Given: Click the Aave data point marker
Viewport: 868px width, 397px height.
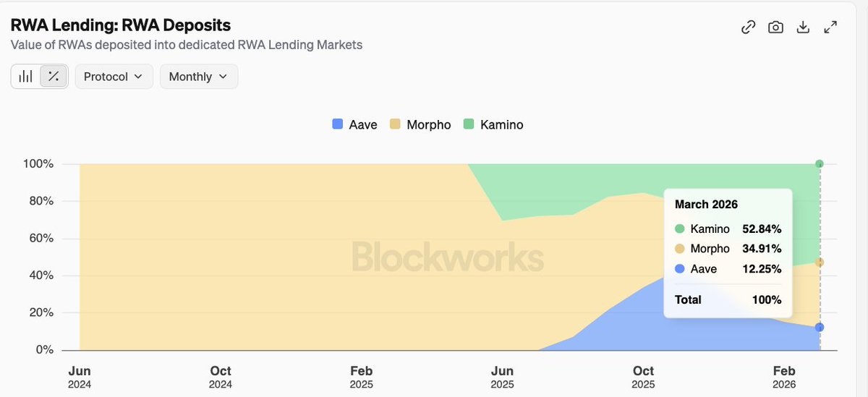Looking at the screenshot, I should click(x=820, y=328).
